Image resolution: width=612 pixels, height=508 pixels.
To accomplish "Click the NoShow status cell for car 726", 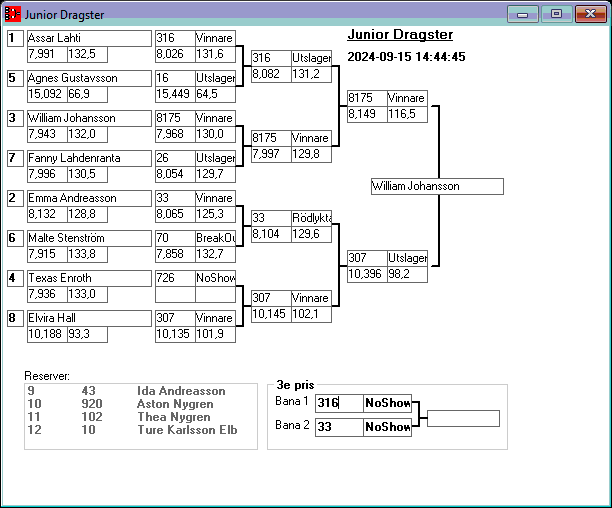I will coord(215,278).
